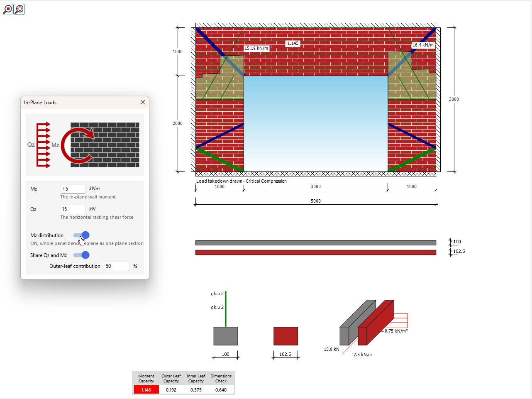This screenshot has width=532, height=399.
Task: Disable the Mz distribution toggle
Action: (x=82, y=235)
